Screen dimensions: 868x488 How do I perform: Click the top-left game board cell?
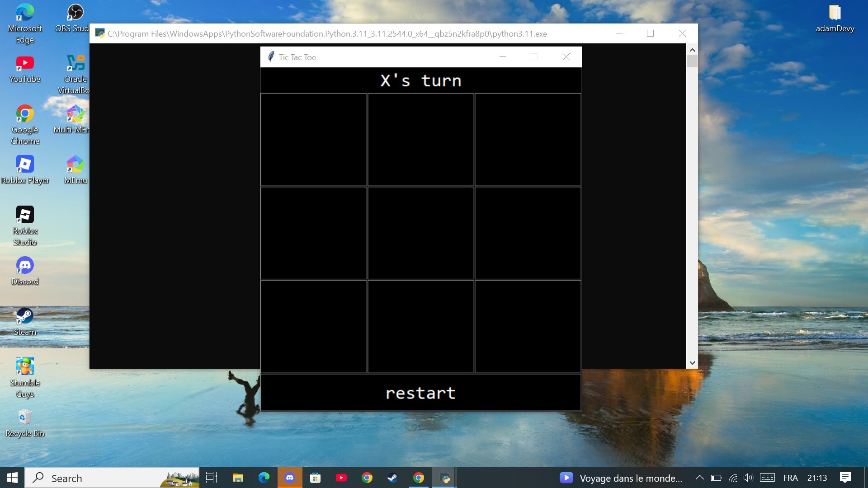coord(313,140)
